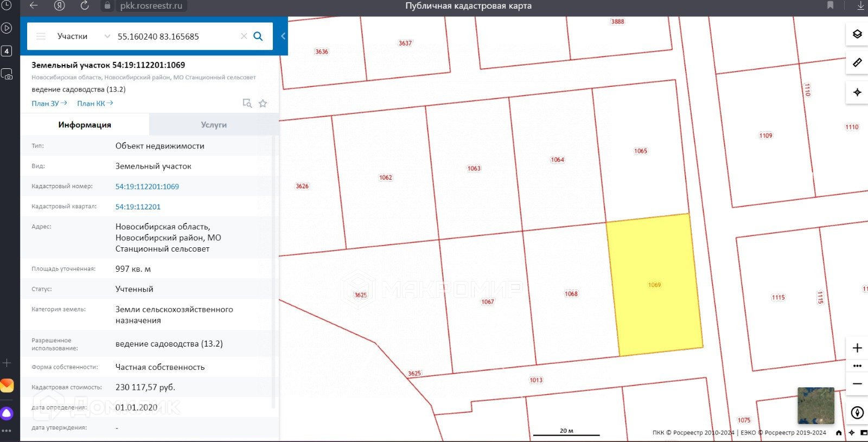Image resolution: width=868 pixels, height=442 pixels.
Task: Click the locate my position icon
Action: tap(857, 92)
